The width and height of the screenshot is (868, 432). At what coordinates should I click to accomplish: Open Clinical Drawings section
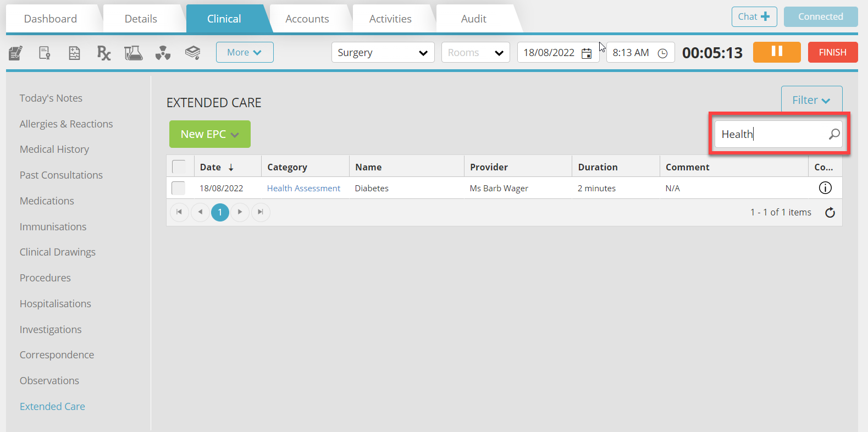coord(58,252)
